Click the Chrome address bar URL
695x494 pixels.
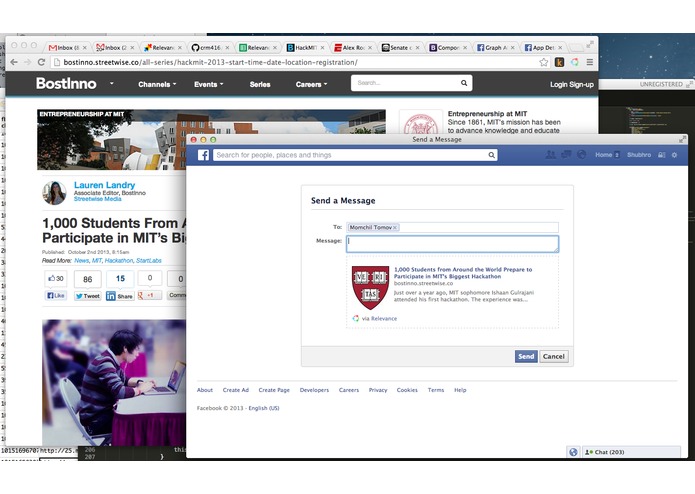pyautogui.click(x=211, y=62)
